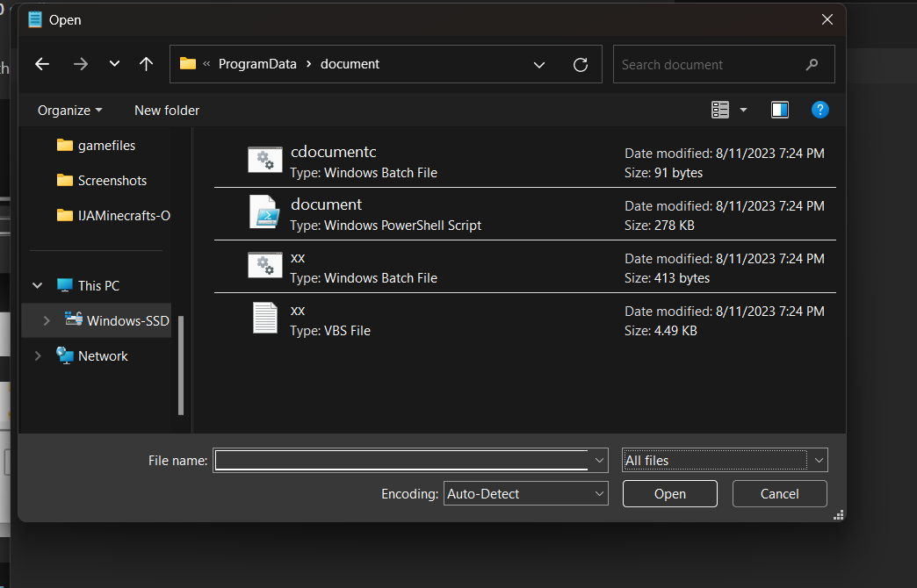Viewport: 917px width, 588px height.
Task: Click Size: 413 bytes text
Action: (667, 277)
